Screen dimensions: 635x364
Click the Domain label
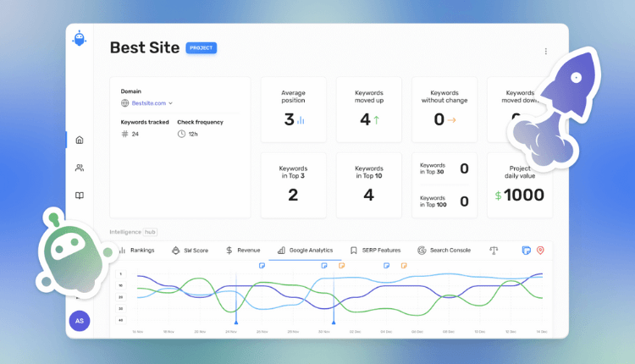coord(130,91)
